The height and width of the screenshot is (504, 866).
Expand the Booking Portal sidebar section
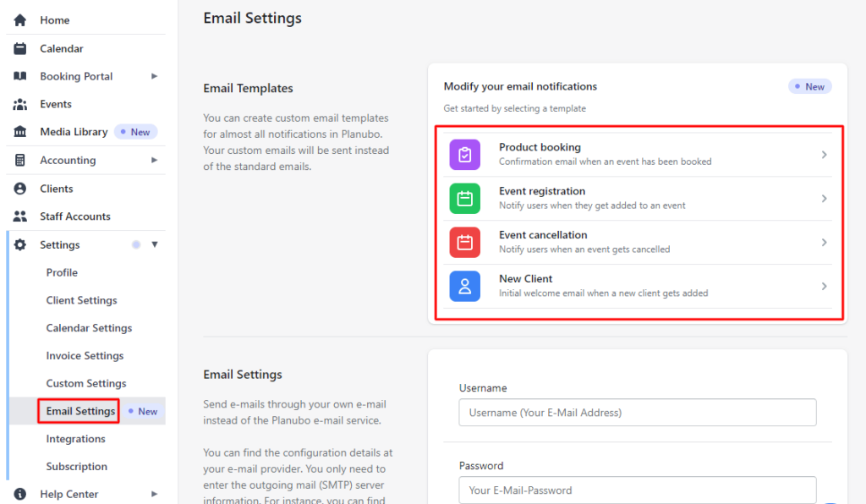pyautogui.click(x=155, y=76)
